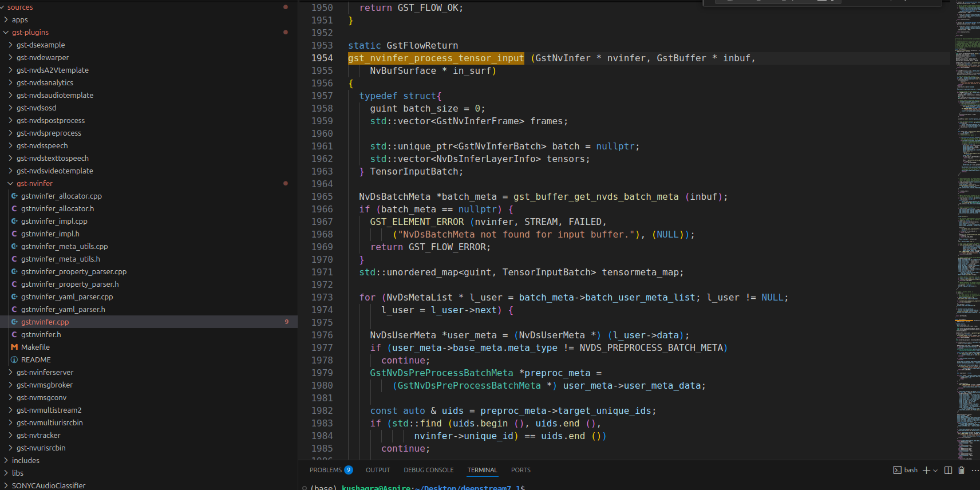Click the C icon beside gstnvinfer.h
Image resolution: width=980 pixels, height=490 pixels.
14,334
